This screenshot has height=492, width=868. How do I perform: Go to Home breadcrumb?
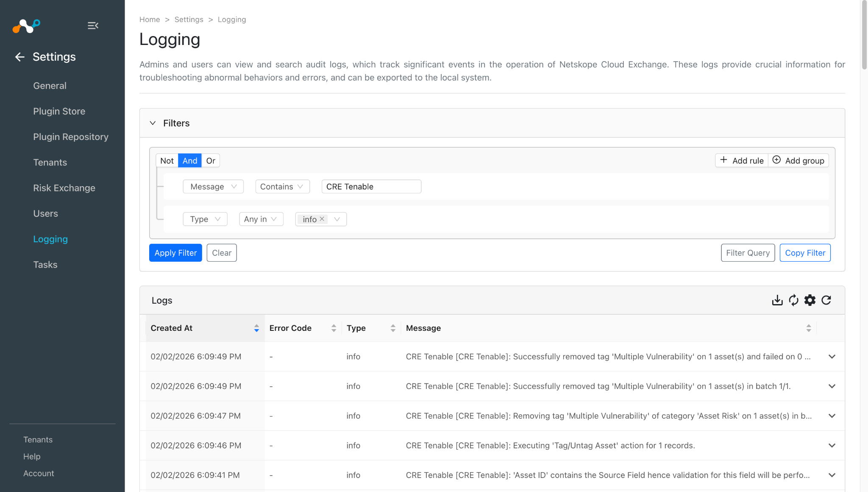point(150,20)
